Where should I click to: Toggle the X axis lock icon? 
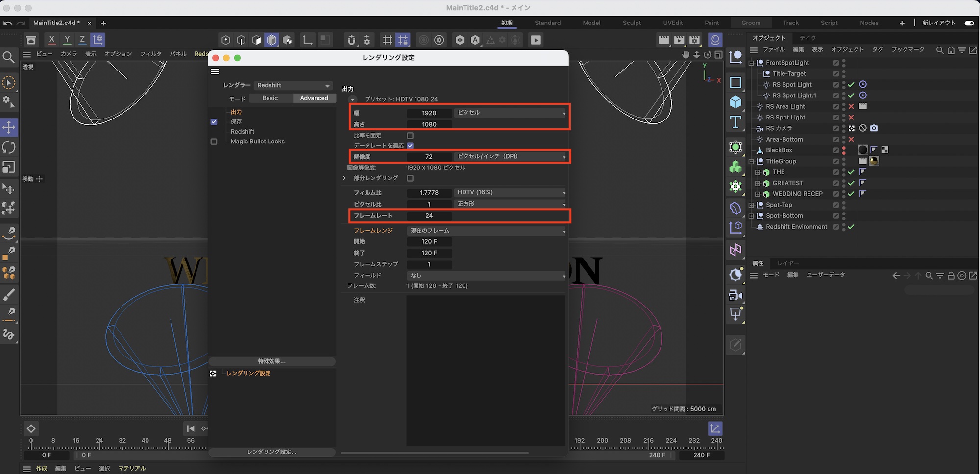point(51,40)
